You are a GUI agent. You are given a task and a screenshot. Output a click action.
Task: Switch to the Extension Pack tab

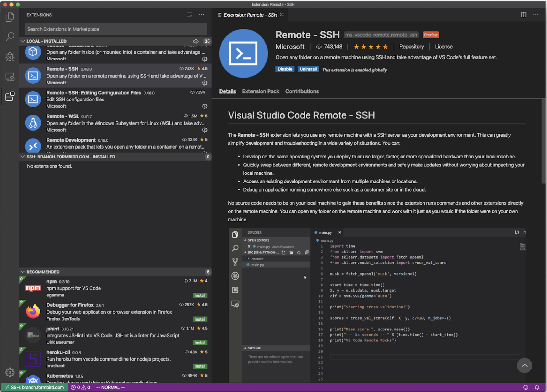pyautogui.click(x=261, y=91)
